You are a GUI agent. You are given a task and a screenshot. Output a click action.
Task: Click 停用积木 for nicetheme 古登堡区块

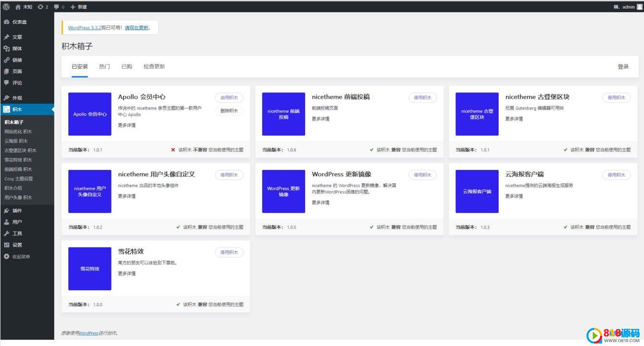pos(617,98)
